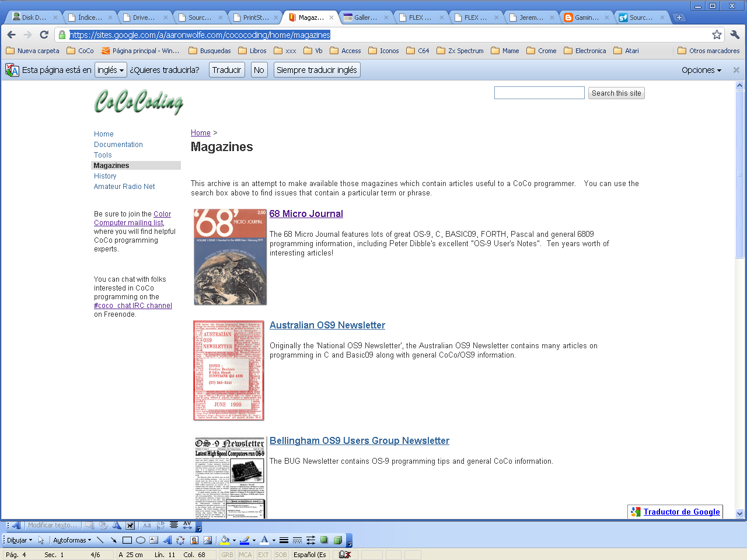
Task: Insert clip art from drawing toolbar
Action: (194, 540)
